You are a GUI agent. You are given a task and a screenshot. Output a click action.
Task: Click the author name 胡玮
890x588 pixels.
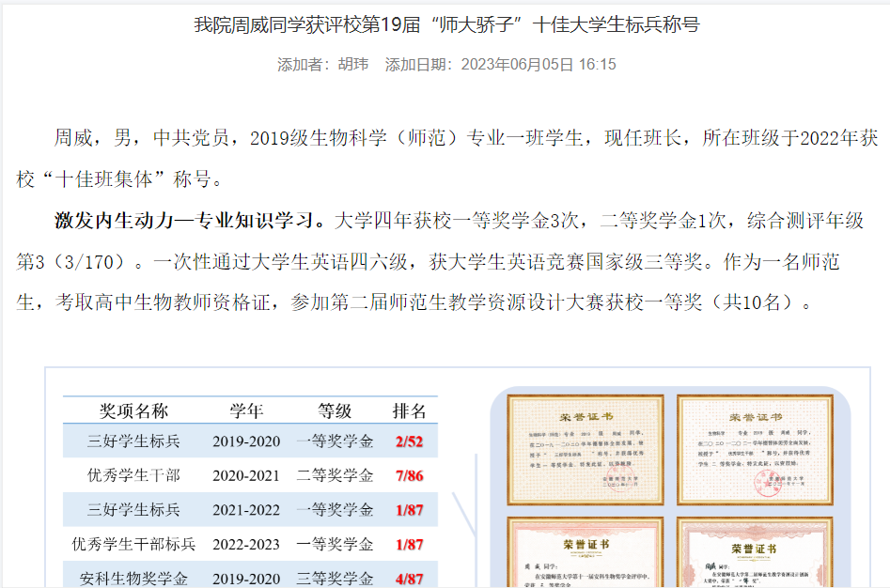(353, 65)
